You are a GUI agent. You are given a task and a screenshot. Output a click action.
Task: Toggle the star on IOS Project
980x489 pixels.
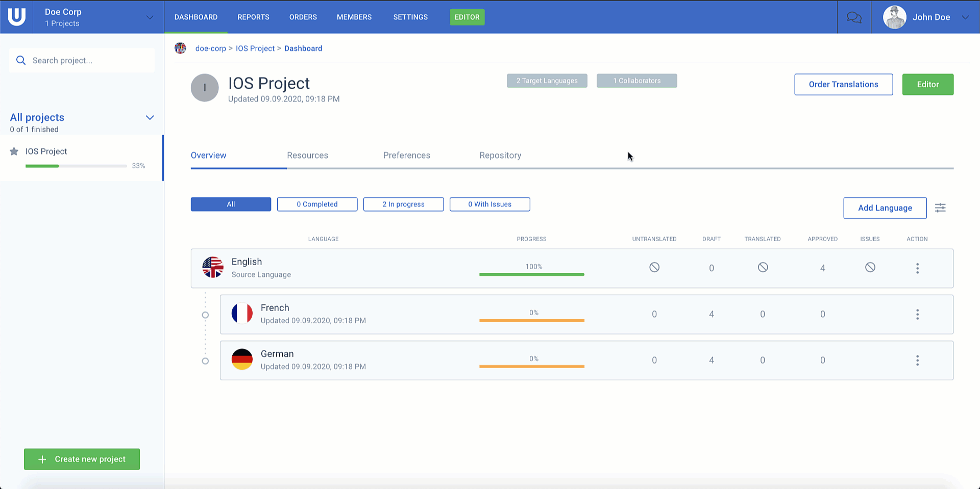point(14,151)
